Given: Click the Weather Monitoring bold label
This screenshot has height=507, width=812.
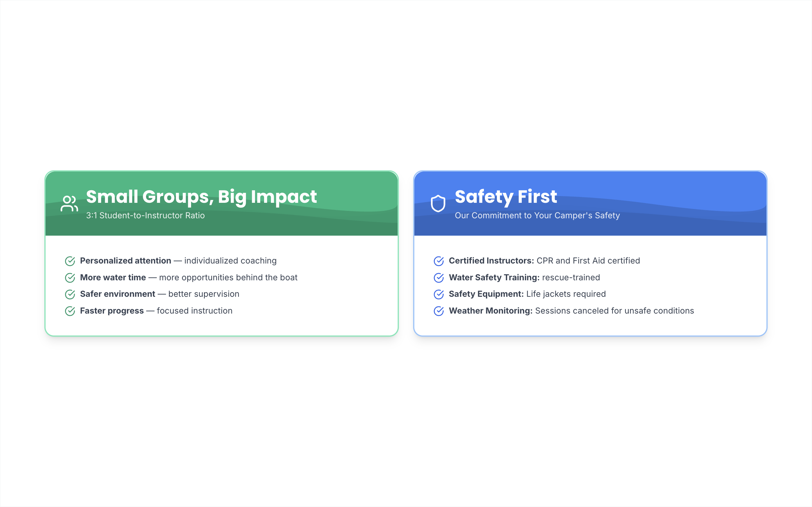Looking at the screenshot, I should (491, 311).
